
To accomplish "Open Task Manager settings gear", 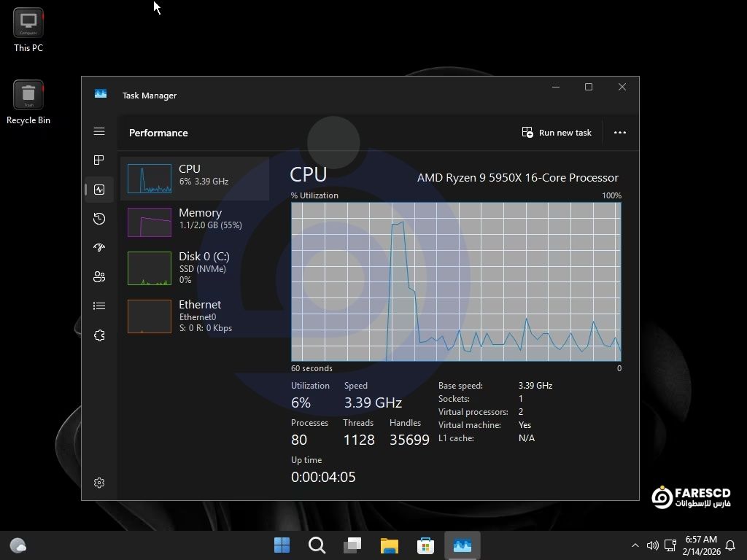I will tap(99, 483).
